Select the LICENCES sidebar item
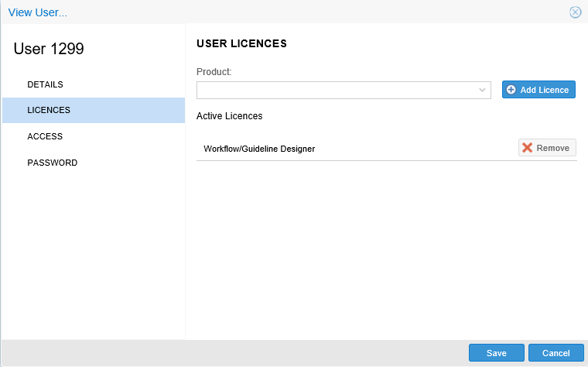588x367 pixels. [x=49, y=110]
